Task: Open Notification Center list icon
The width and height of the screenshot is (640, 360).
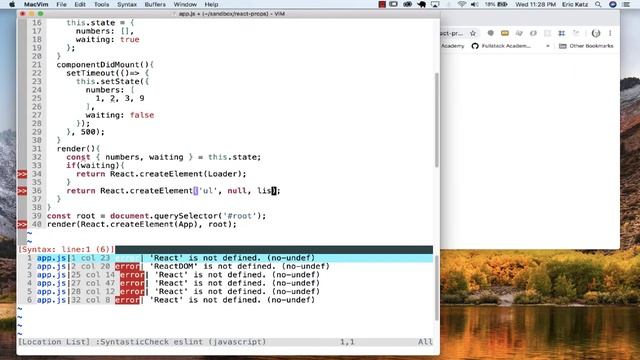Action: click(x=627, y=4)
